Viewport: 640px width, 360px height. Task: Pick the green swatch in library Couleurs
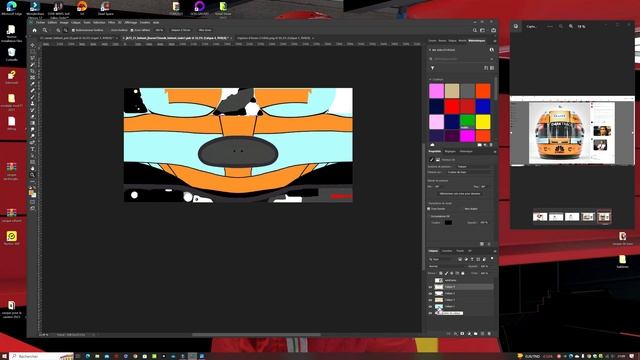tap(467, 121)
